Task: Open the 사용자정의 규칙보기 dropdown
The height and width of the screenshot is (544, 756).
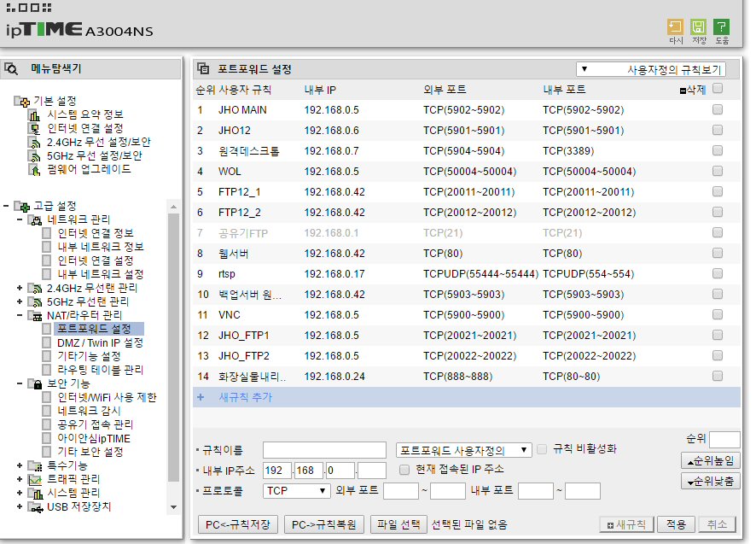Action: point(650,69)
